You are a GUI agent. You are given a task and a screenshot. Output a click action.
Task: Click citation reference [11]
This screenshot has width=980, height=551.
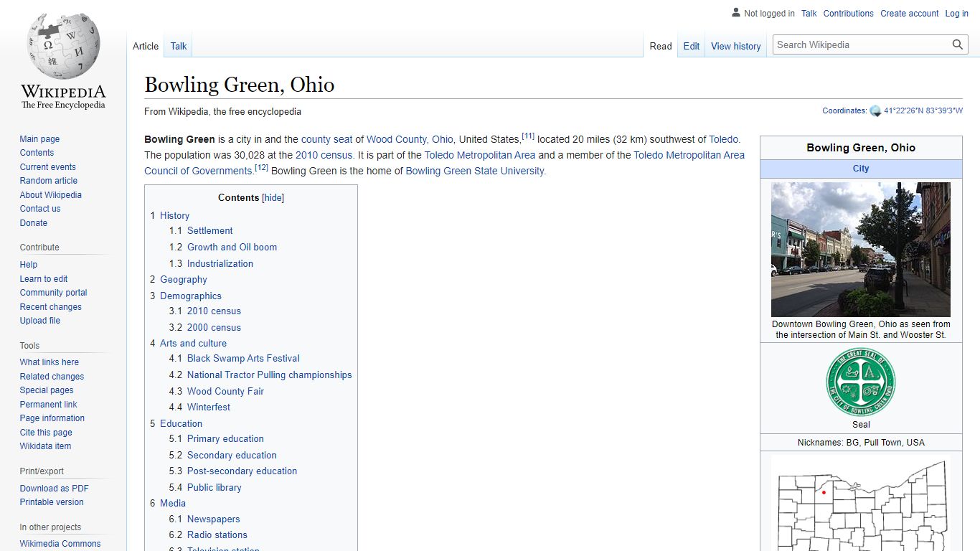528,136
